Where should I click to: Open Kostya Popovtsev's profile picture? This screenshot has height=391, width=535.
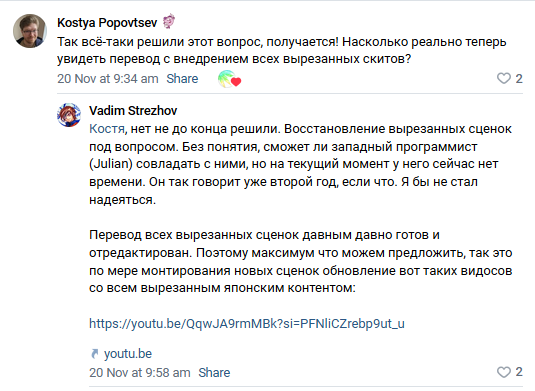(x=30, y=31)
